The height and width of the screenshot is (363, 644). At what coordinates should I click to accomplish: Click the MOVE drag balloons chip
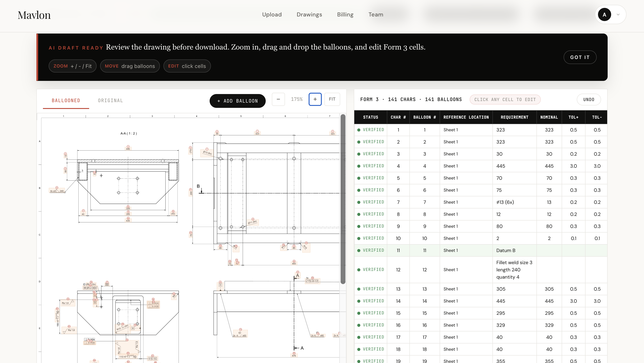pos(130,66)
